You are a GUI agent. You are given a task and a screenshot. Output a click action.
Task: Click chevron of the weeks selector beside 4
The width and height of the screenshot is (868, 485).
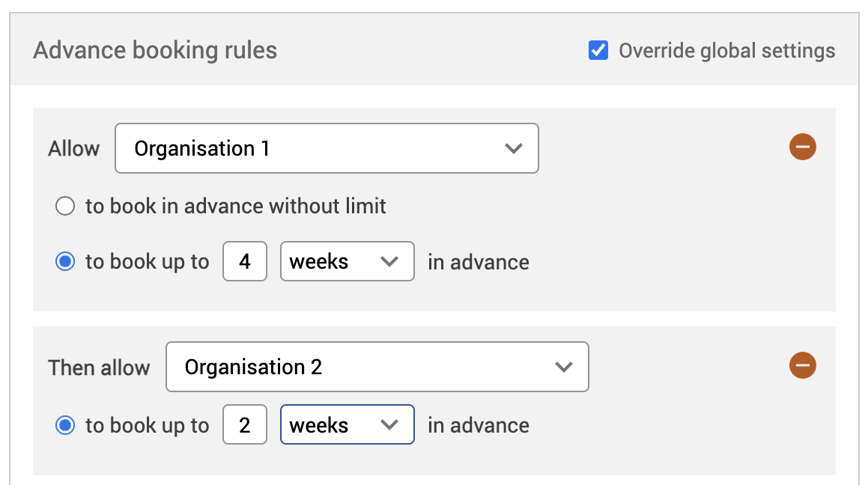389,261
